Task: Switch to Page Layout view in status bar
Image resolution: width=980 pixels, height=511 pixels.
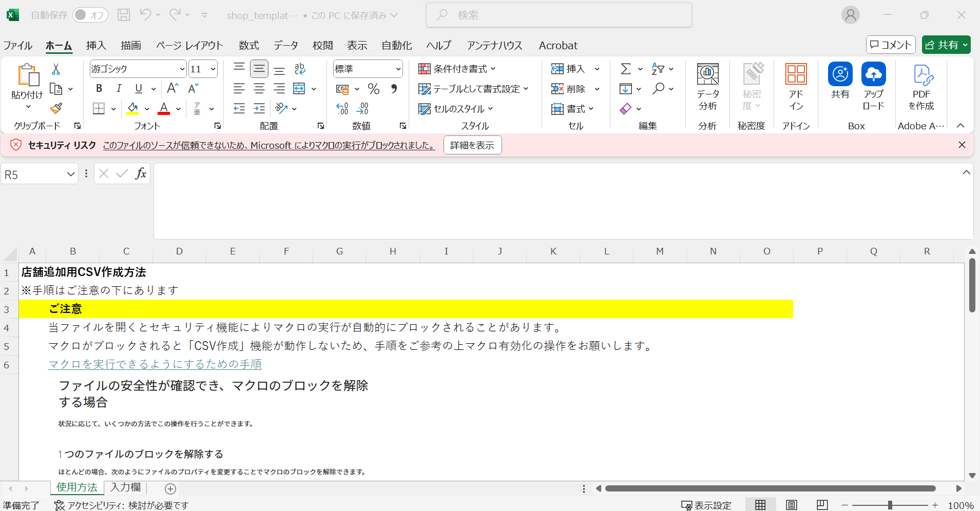Action: pyautogui.click(x=791, y=505)
